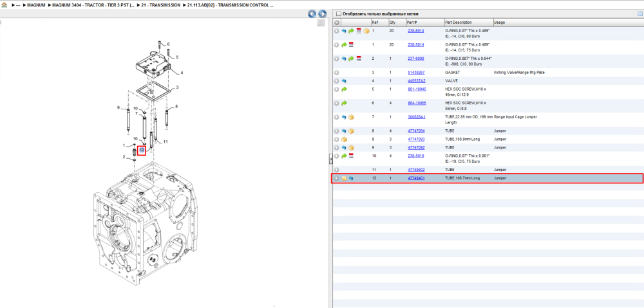Click the red list icon for 237-6008
Screen dimensions: 644x308
click(359, 59)
